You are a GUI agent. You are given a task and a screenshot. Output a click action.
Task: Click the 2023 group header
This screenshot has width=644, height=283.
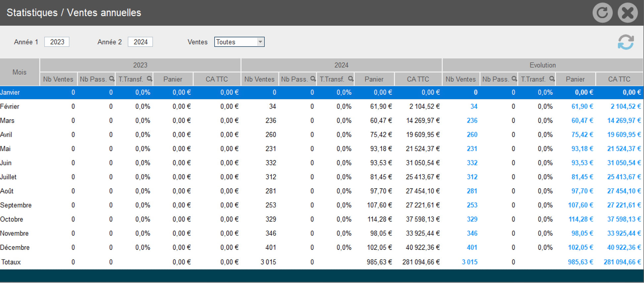pos(140,65)
